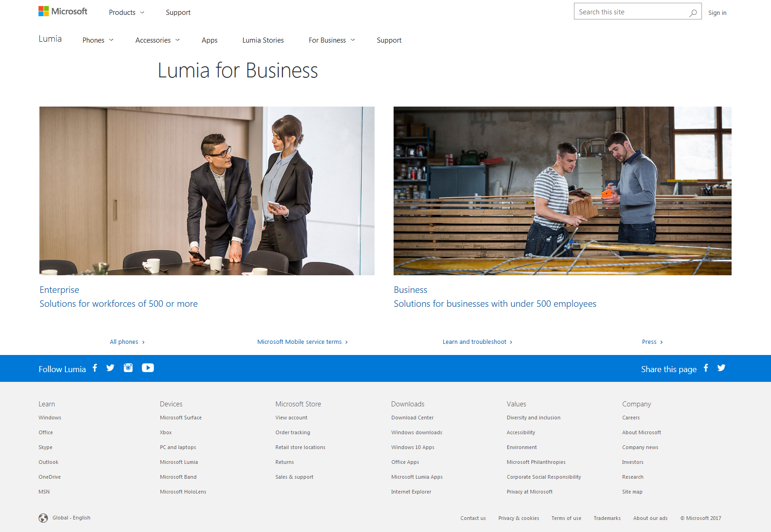This screenshot has height=532, width=771.
Task: Share this page on Facebook
Action: click(706, 368)
